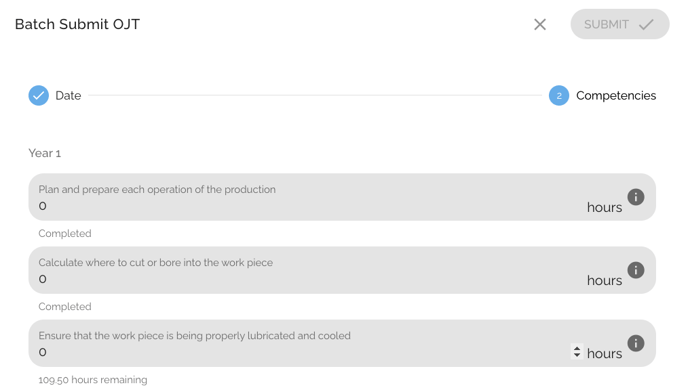Focus the Plan and prepare hours field
The image size is (688, 392).
pos(342,197)
